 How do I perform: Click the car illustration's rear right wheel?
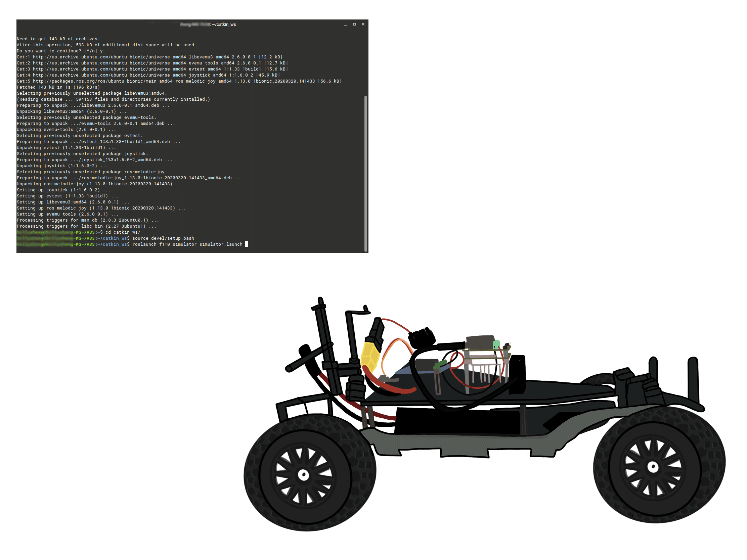659,464
